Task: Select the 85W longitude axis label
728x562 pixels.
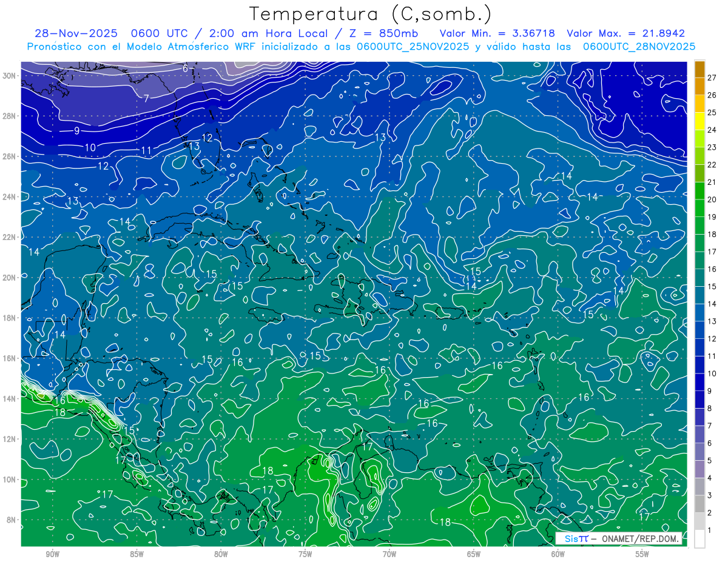Action: click(x=136, y=554)
